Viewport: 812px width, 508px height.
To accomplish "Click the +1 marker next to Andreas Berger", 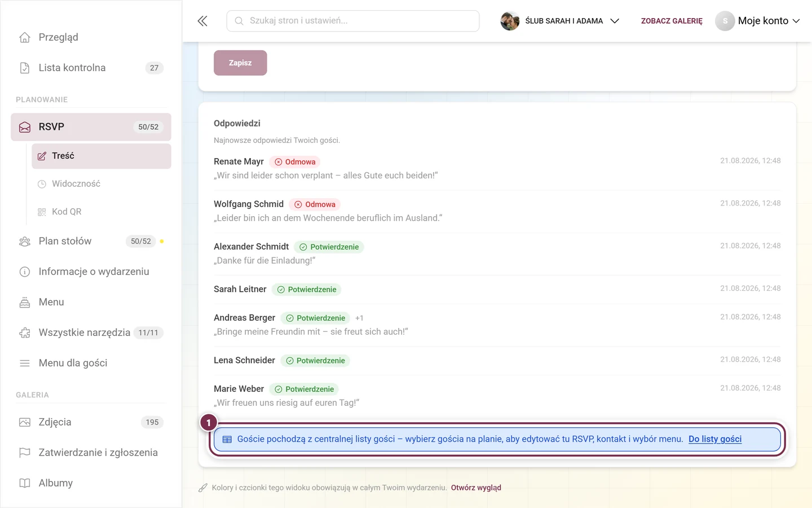I will point(359,318).
